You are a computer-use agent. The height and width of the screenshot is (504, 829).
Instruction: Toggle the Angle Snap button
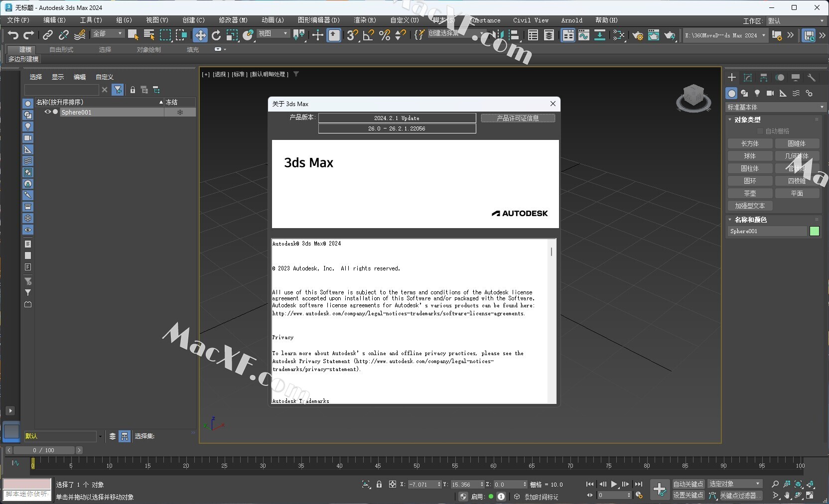pos(369,35)
